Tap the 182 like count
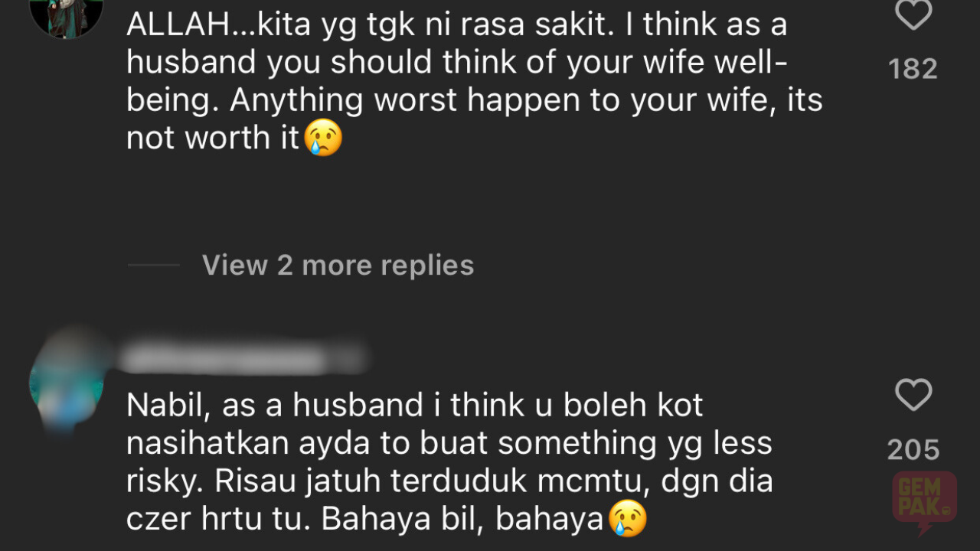The width and height of the screenshot is (980, 551). 913,69
